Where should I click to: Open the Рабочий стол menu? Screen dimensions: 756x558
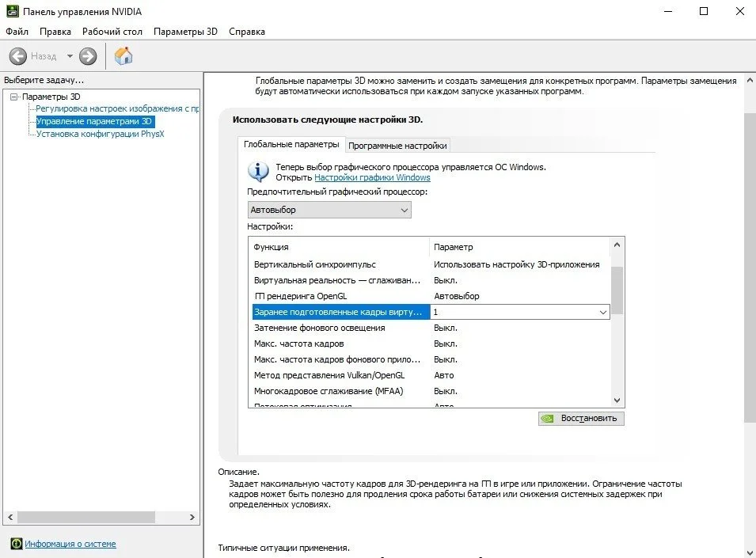pyautogui.click(x=112, y=32)
